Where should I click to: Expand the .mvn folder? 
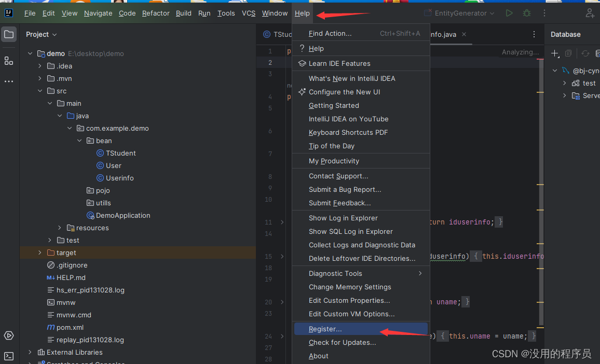(40, 78)
